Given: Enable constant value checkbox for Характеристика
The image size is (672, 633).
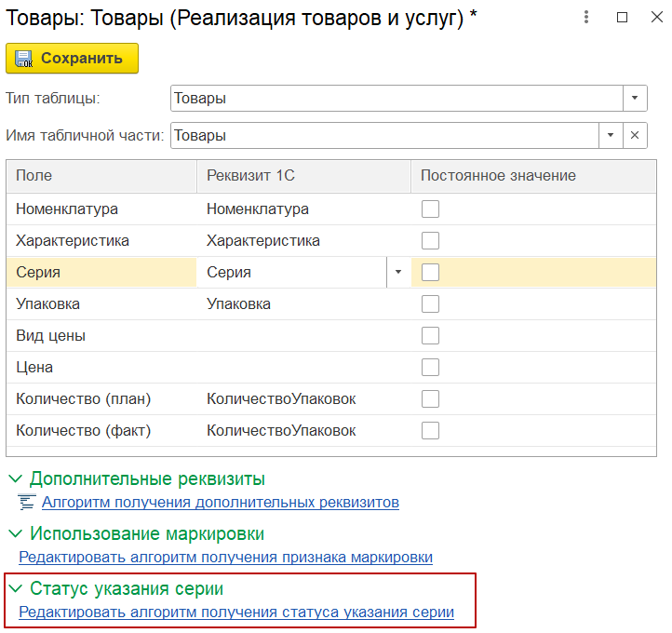Looking at the screenshot, I should (430, 241).
